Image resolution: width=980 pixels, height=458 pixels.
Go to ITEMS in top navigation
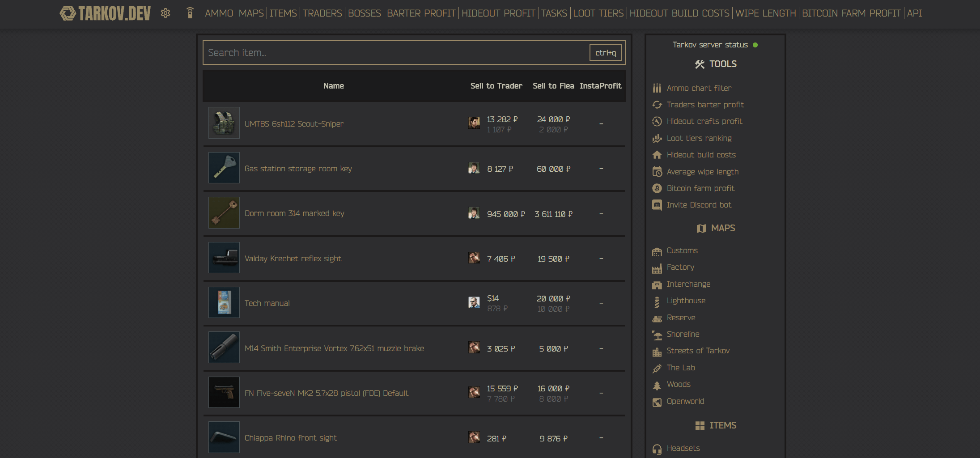[283, 13]
